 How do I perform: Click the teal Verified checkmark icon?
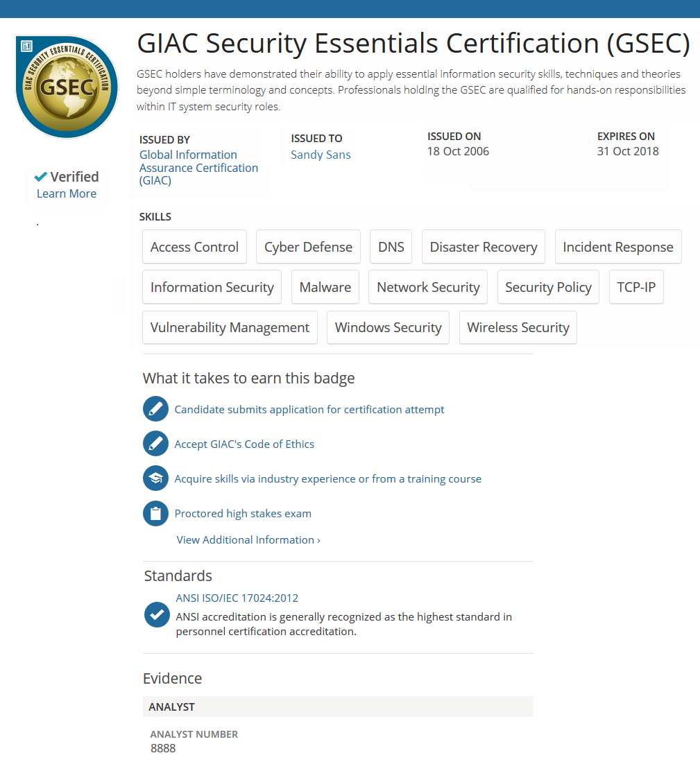pos(41,176)
